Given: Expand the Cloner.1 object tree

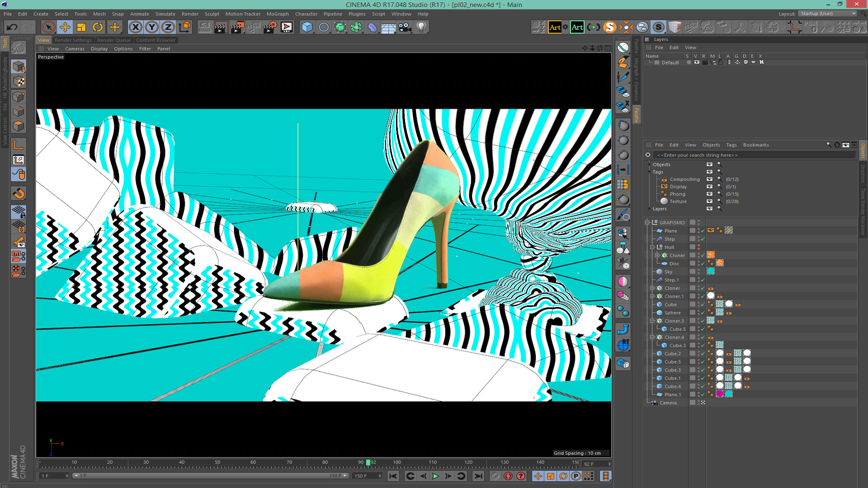Looking at the screenshot, I should (x=652, y=296).
